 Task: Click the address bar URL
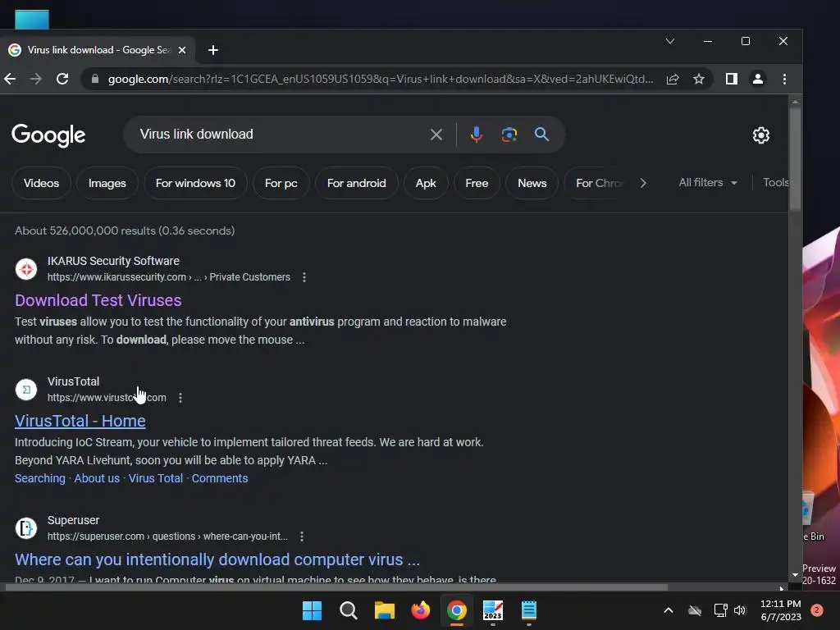click(x=381, y=80)
